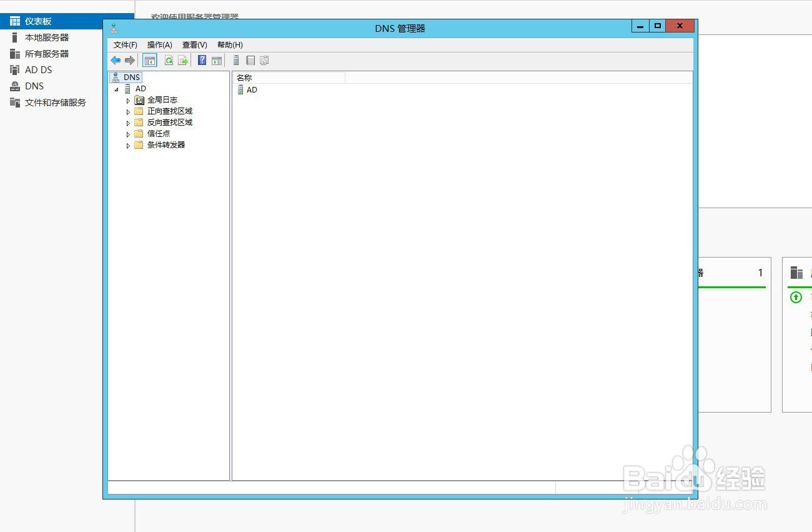Click the DNS sidebar role icon
The width and height of the screenshot is (812, 532).
pyautogui.click(x=15, y=86)
